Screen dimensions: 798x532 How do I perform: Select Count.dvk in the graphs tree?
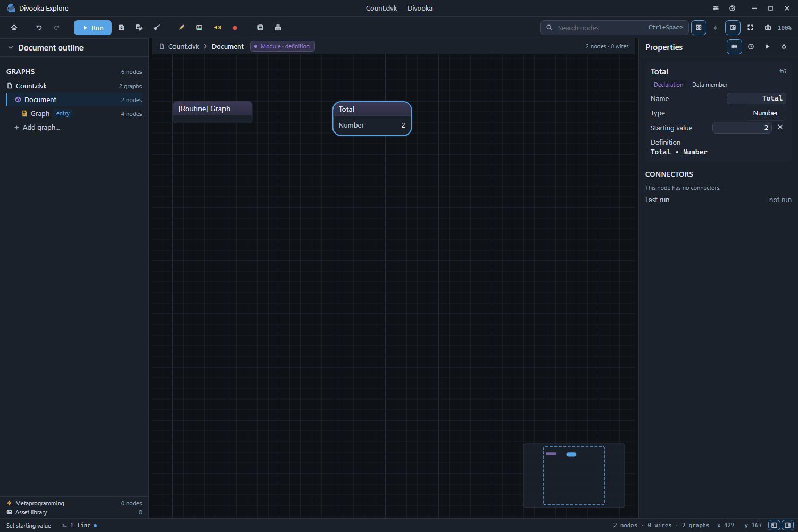[74, 86]
